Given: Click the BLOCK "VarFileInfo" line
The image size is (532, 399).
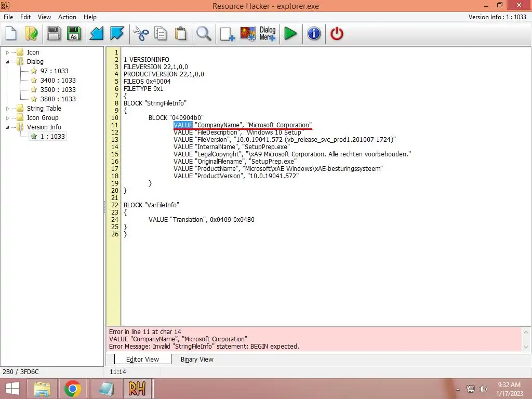Looking at the screenshot, I should [x=151, y=205].
